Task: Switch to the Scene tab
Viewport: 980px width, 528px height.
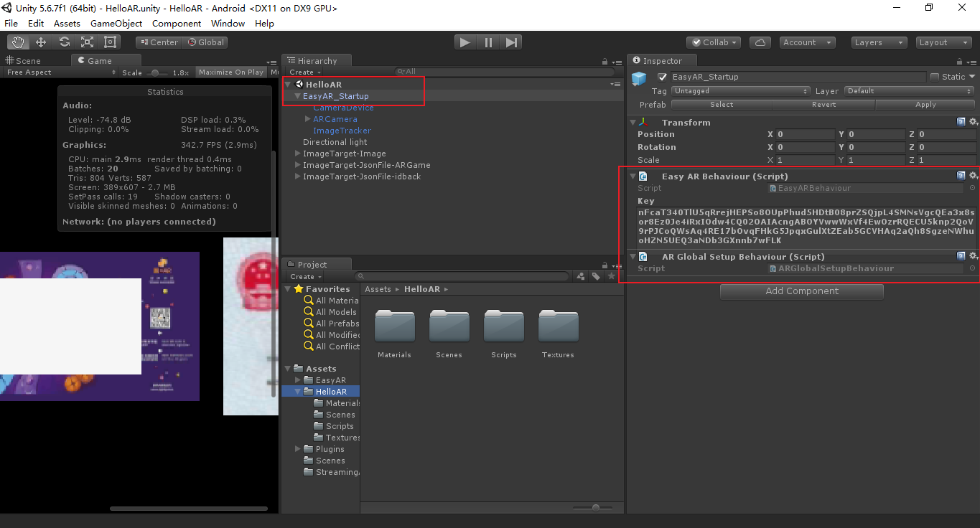Action: tap(24, 60)
